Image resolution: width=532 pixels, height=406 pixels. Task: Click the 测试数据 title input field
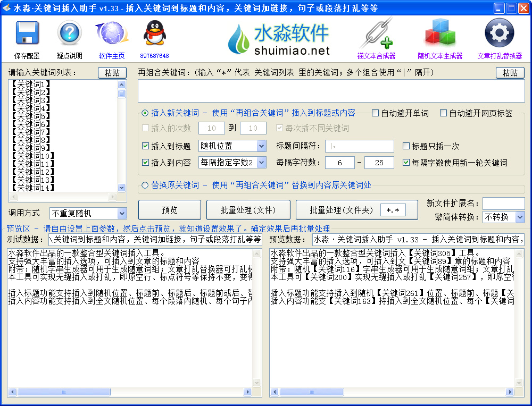[155, 240]
